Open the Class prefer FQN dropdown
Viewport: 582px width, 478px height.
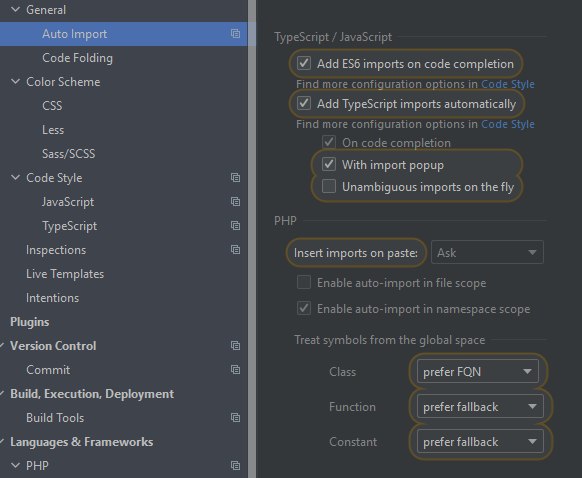coord(477,371)
